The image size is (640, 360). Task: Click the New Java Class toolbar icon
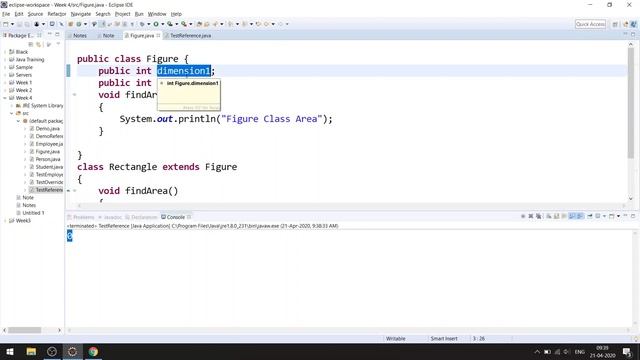(x=79, y=24)
